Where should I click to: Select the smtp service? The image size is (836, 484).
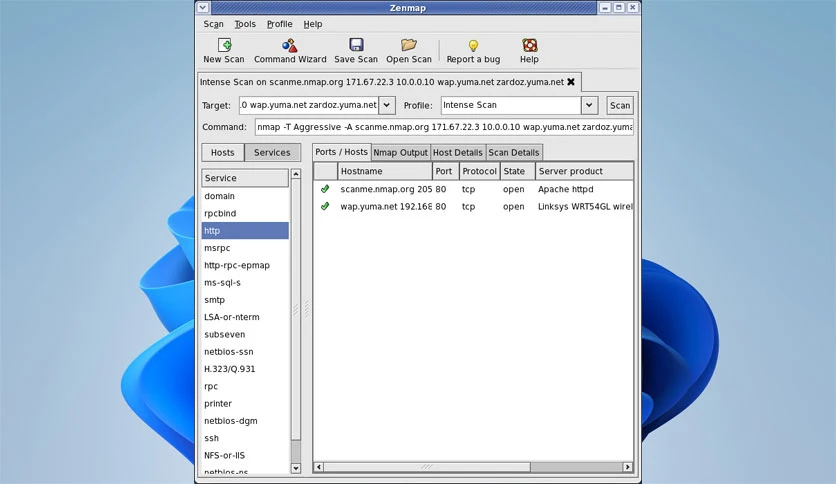(x=245, y=300)
